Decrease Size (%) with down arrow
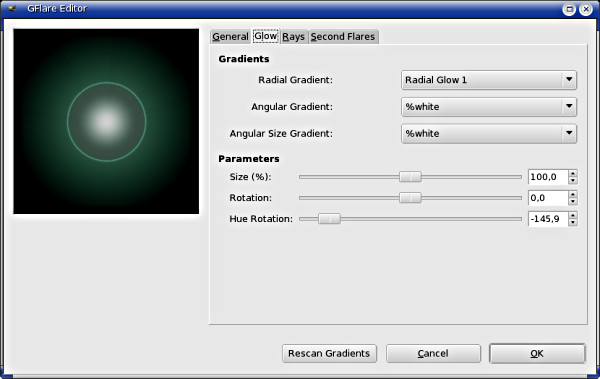The width and height of the screenshot is (600, 379). (x=573, y=181)
